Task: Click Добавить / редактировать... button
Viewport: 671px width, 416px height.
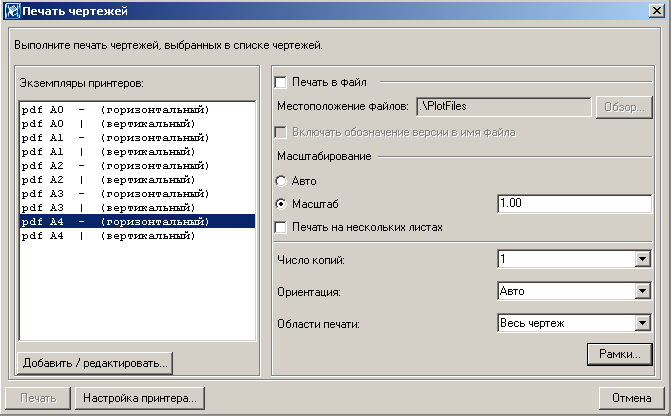Action: pos(95,363)
